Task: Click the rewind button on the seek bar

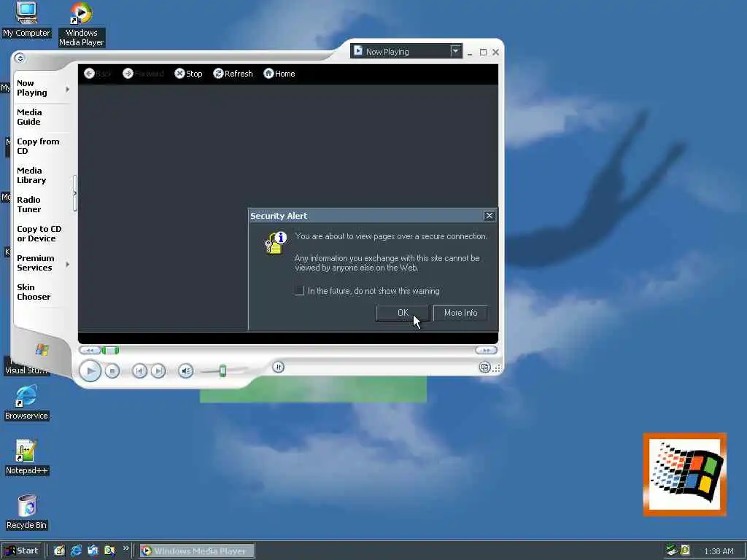Action: [90, 351]
